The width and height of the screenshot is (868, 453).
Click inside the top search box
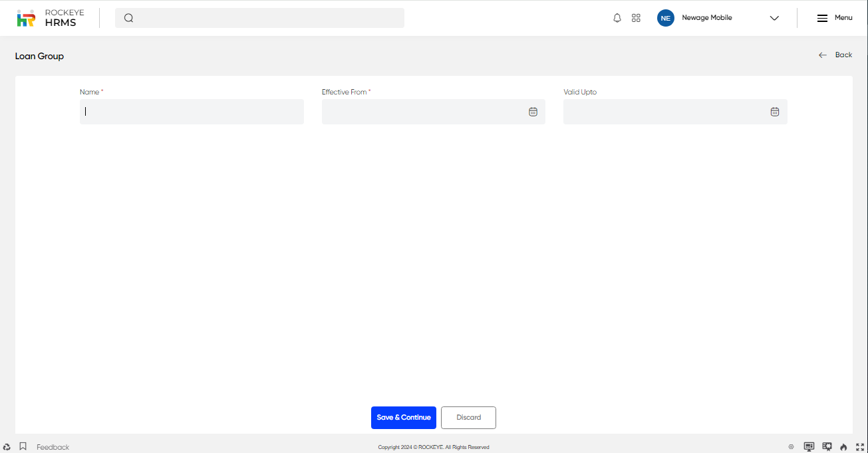pyautogui.click(x=259, y=18)
